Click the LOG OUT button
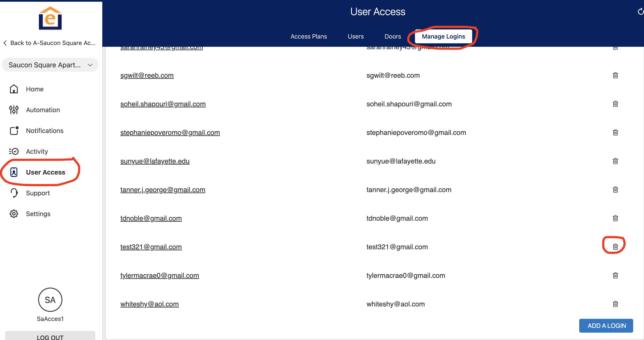 tap(50, 336)
